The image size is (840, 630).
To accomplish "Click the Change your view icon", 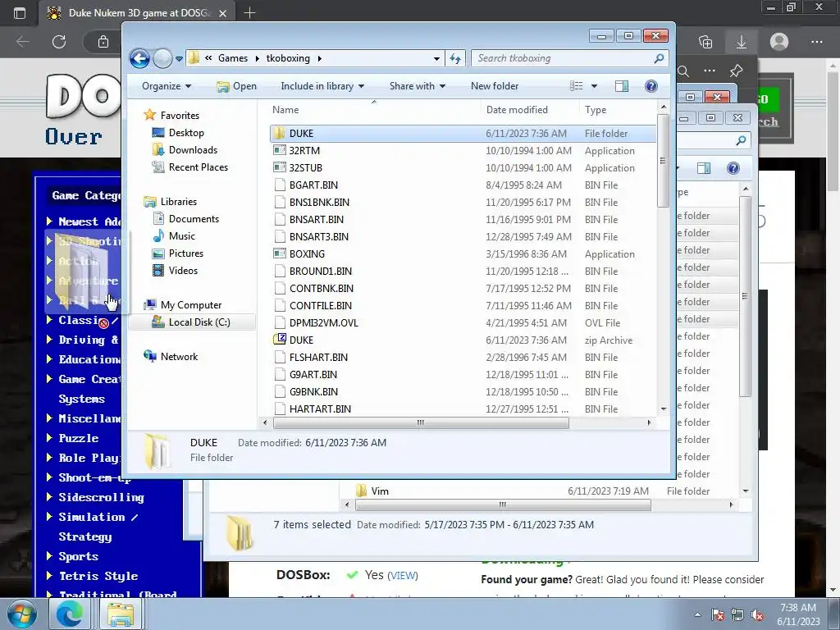I will tap(577, 86).
